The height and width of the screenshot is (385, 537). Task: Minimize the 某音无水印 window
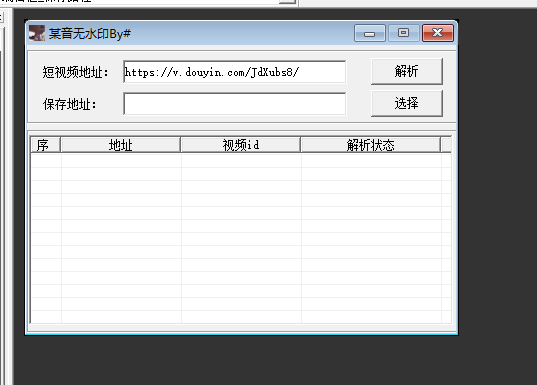pyautogui.click(x=370, y=33)
